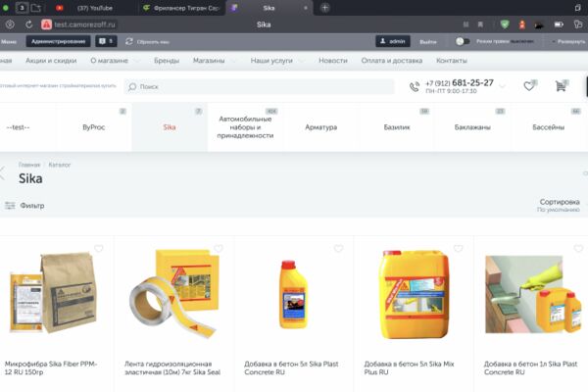This screenshot has height=392, width=588.
Task: Click the phone handset icon
Action: (415, 86)
